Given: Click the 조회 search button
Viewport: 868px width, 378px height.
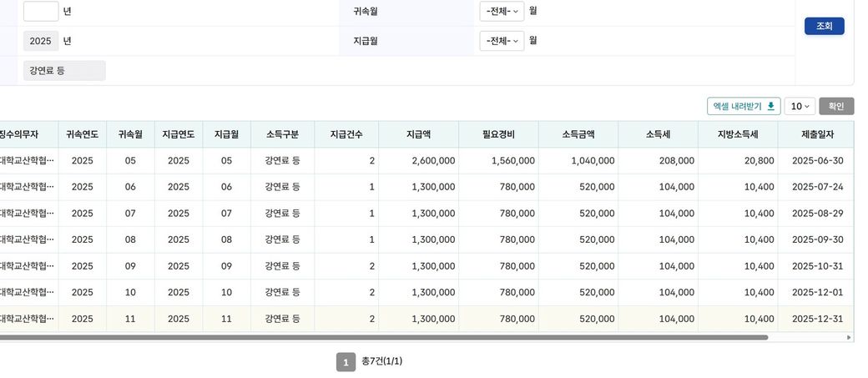Looking at the screenshot, I should [x=824, y=26].
